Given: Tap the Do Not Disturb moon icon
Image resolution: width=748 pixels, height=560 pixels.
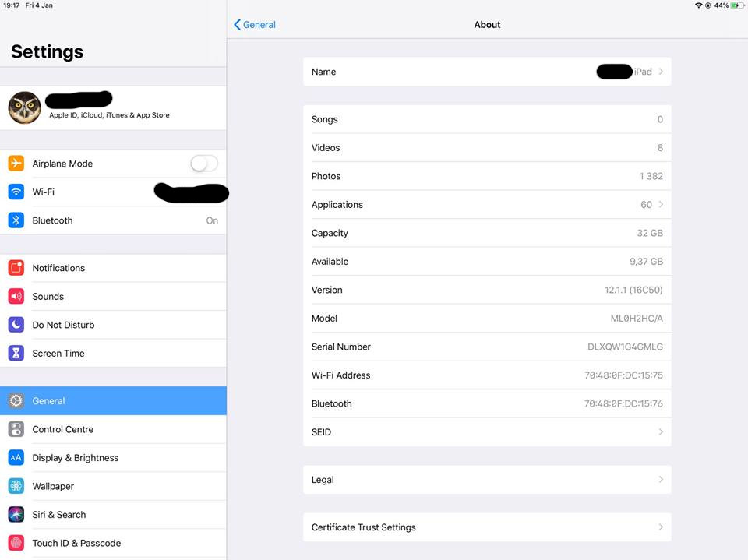Looking at the screenshot, I should [16, 325].
